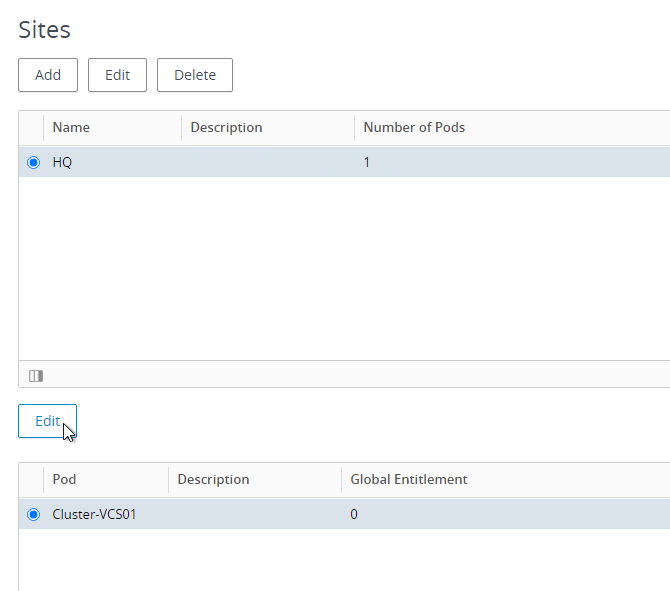
Task: Click the Add site button
Action: tap(48, 75)
